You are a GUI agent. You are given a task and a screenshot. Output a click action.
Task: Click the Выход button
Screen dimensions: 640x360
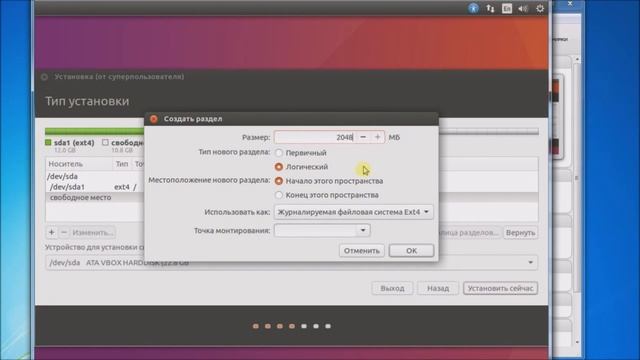tap(392, 288)
